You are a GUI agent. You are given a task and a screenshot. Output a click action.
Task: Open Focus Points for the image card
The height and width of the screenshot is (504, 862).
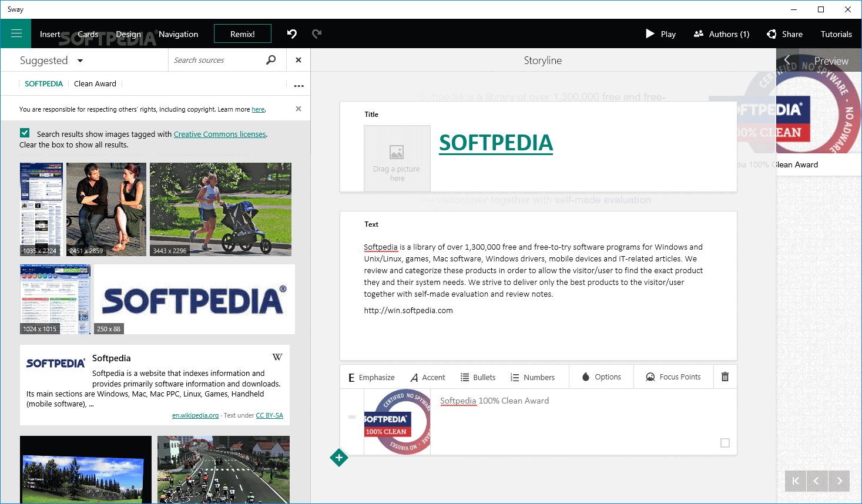[673, 376]
